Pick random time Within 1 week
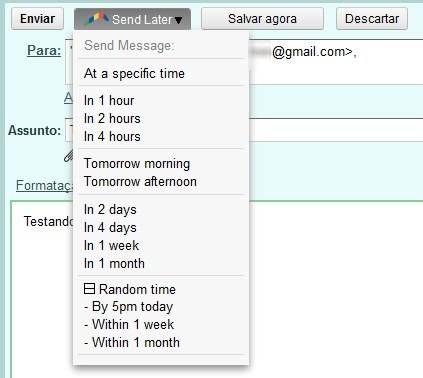 click(129, 324)
